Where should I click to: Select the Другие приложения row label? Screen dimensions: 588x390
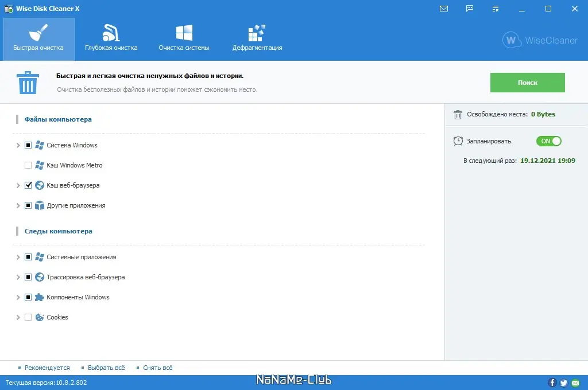click(x=76, y=205)
